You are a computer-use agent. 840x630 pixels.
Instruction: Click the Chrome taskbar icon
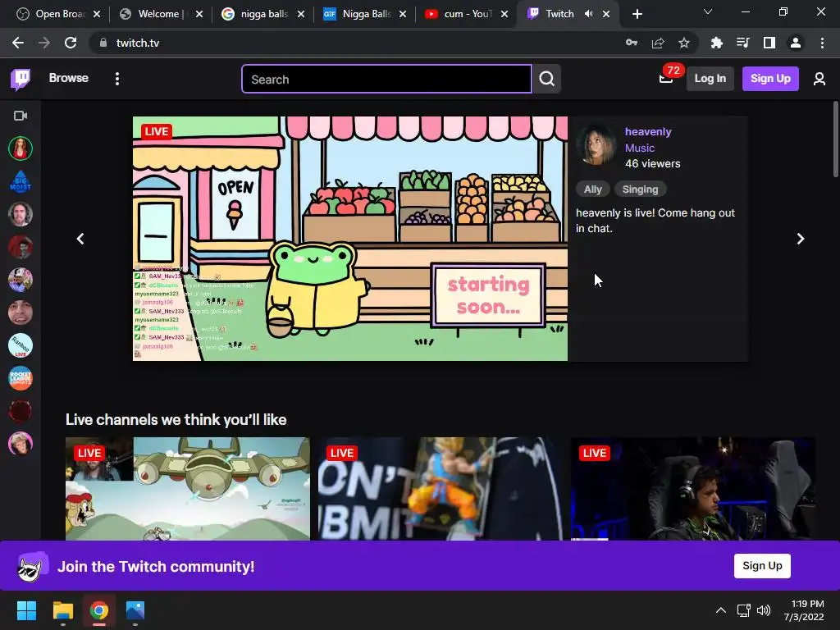(x=98, y=610)
